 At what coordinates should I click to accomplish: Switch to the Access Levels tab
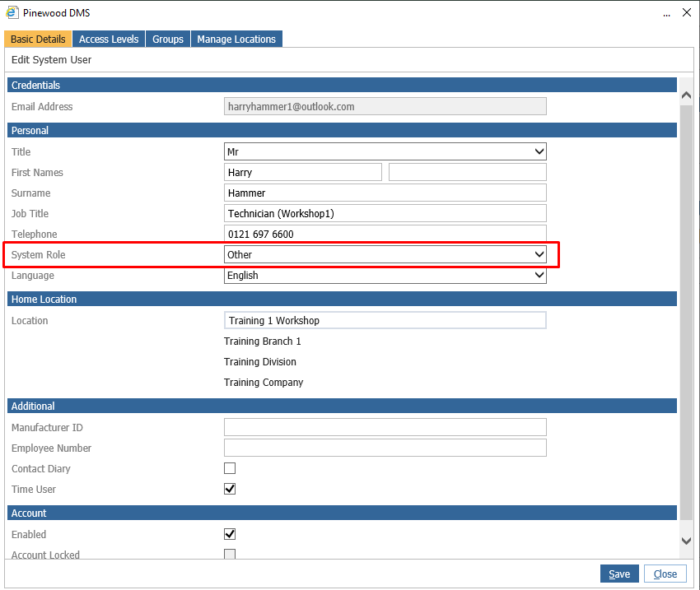click(109, 39)
